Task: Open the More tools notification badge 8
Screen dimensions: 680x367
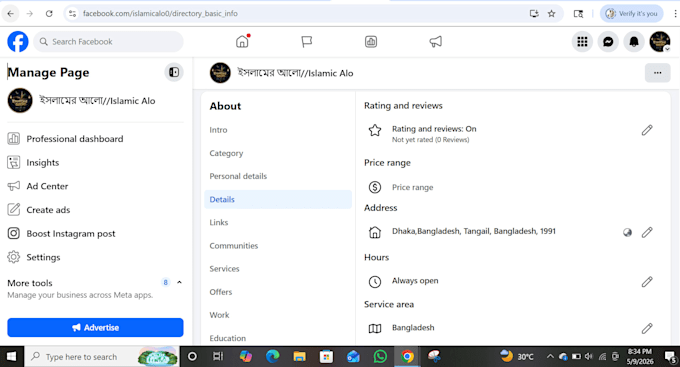Action: [165, 282]
